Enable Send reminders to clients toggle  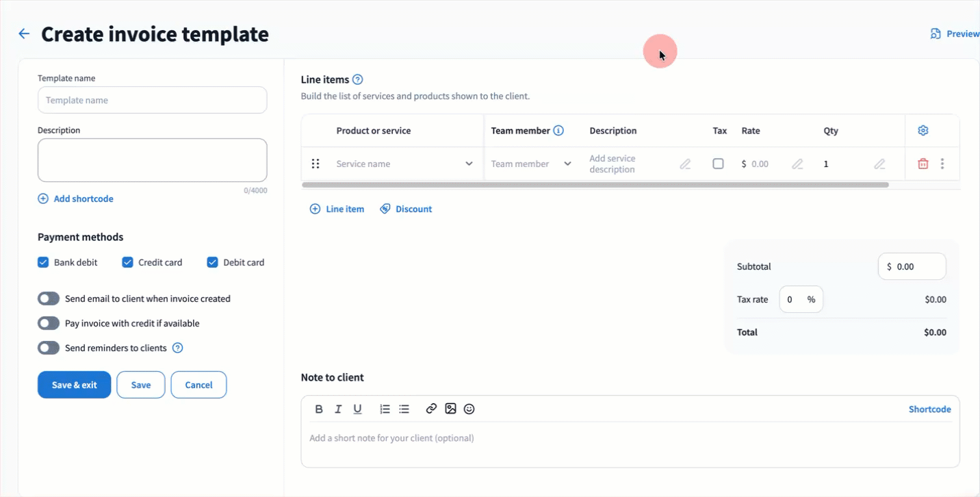49,348
